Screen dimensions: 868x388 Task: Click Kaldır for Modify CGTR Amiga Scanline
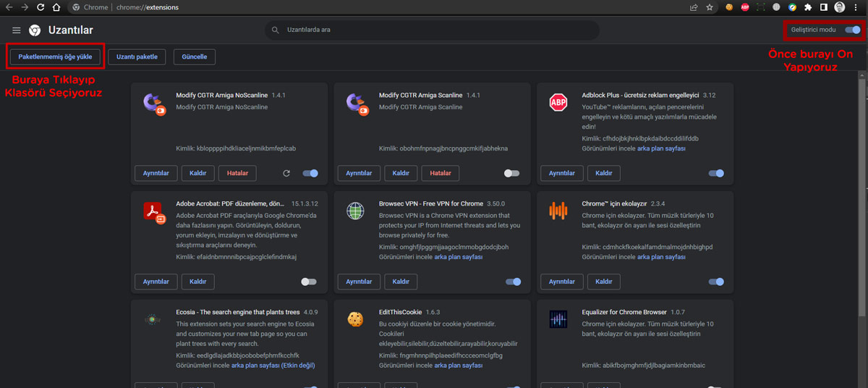coord(401,173)
